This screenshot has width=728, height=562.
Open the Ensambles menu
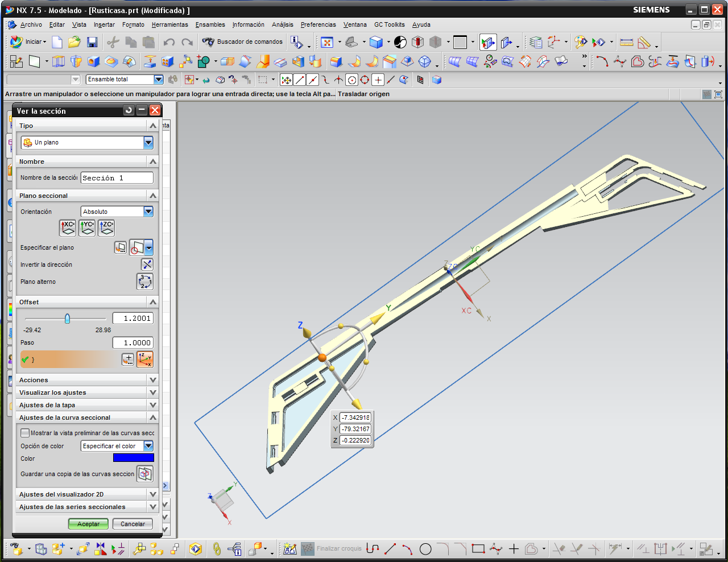point(210,24)
